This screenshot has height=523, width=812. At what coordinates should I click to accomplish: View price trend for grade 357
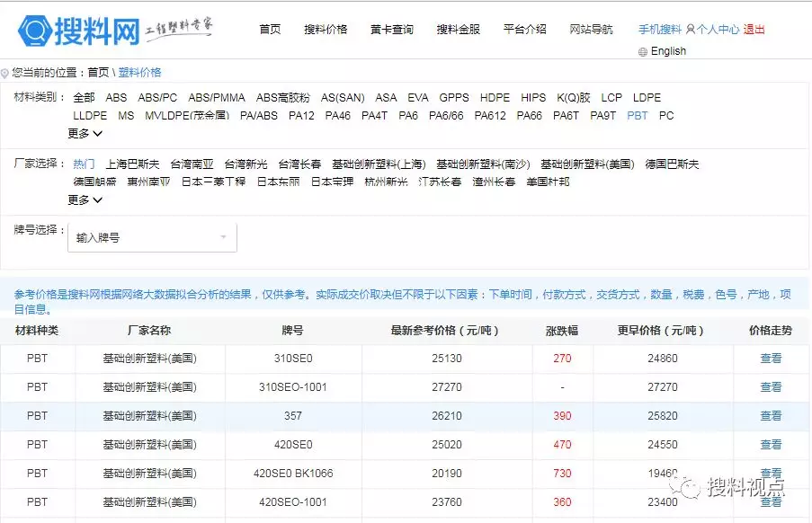pos(771,416)
